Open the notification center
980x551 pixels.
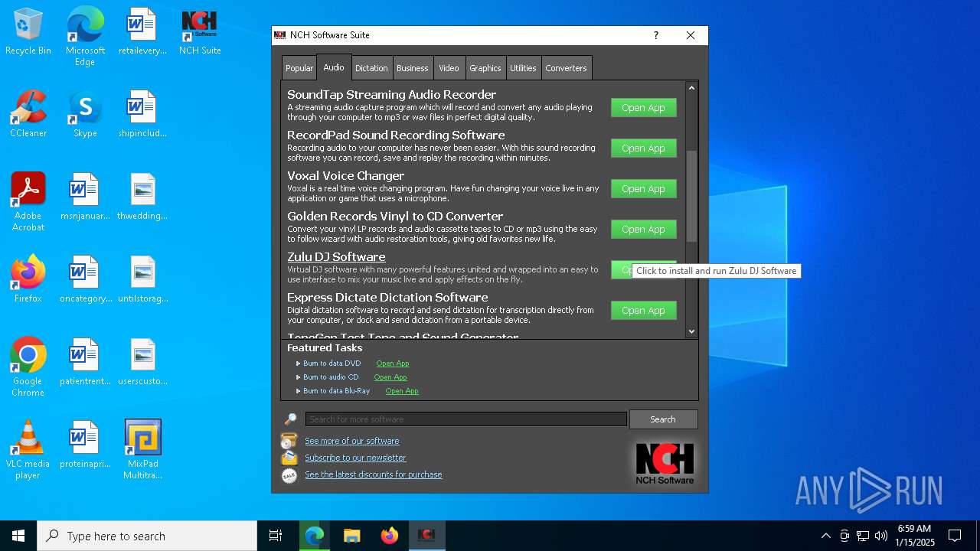(955, 536)
